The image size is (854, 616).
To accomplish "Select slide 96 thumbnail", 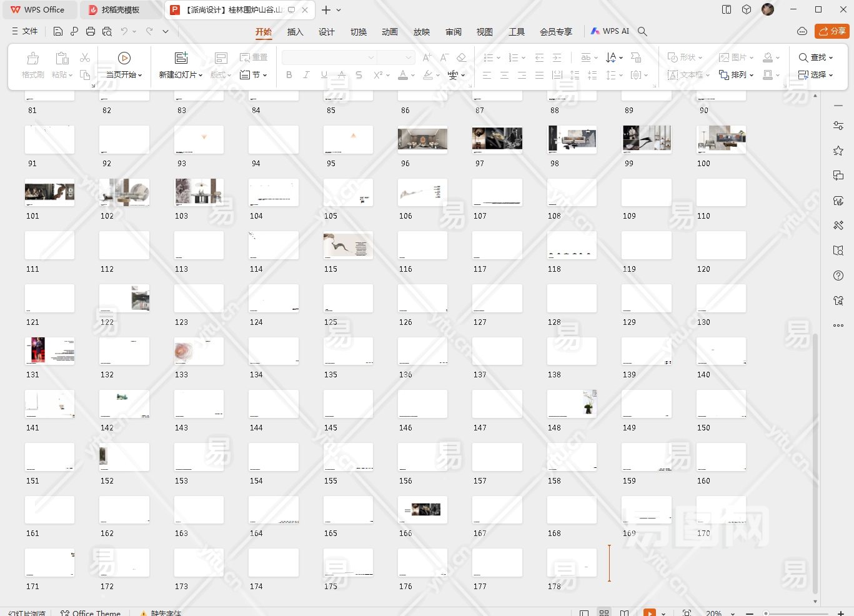I will (422, 140).
